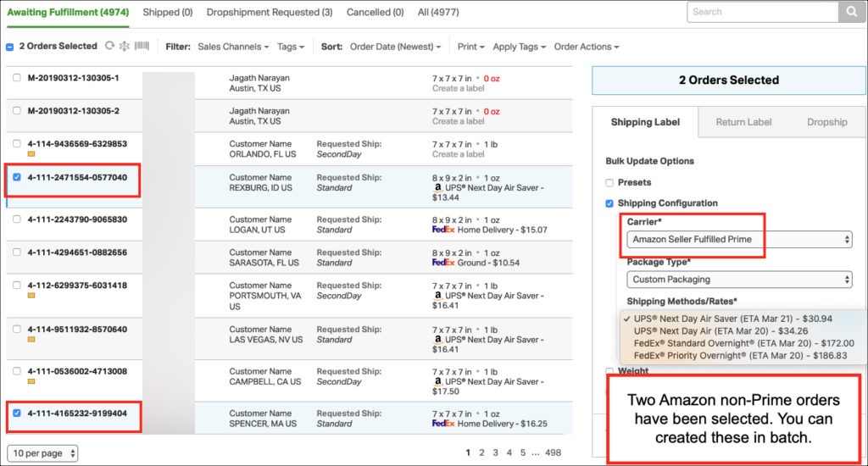
Task: Check order M-20190312-130305-2 checkbox
Action: click(x=17, y=110)
